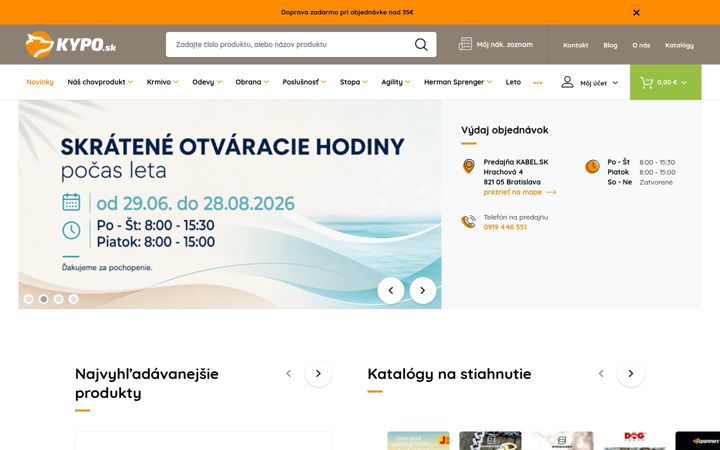The height and width of the screenshot is (450, 720).
Task: Select the first banner slide dot
Action: 28,299
